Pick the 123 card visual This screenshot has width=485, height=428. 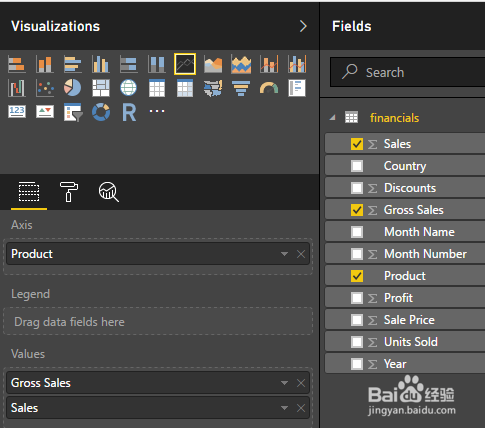(x=17, y=112)
